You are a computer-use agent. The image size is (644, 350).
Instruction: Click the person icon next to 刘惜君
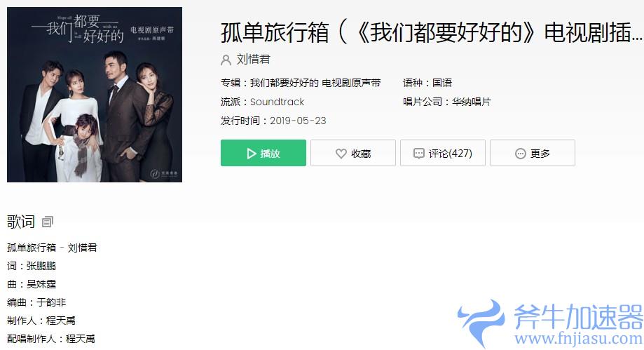point(226,60)
